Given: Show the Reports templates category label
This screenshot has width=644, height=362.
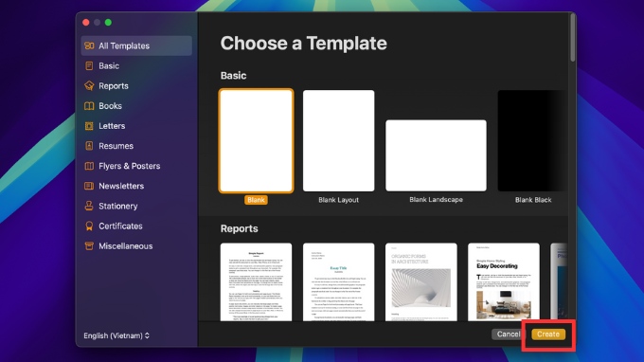Looking at the screenshot, I should click(114, 86).
